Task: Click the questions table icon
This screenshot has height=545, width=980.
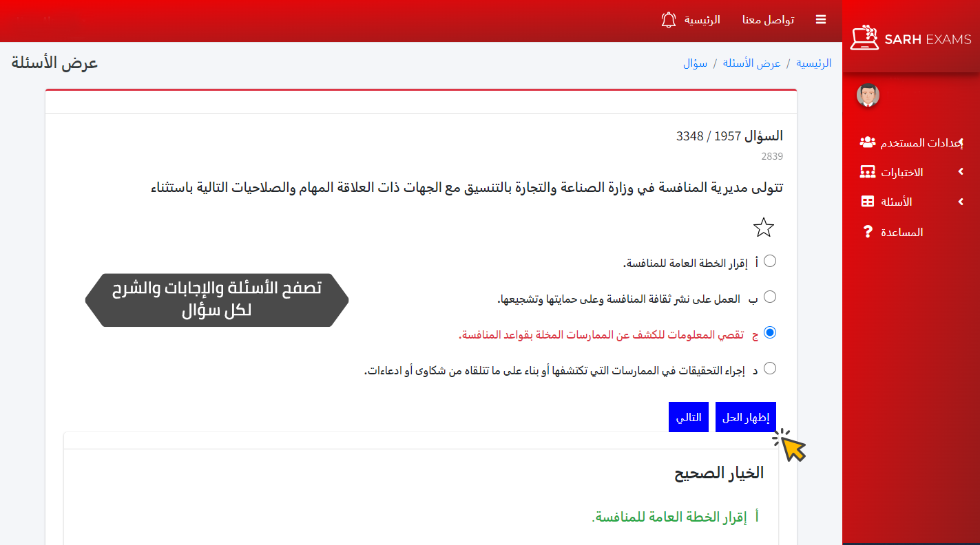Action: (x=868, y=202)
